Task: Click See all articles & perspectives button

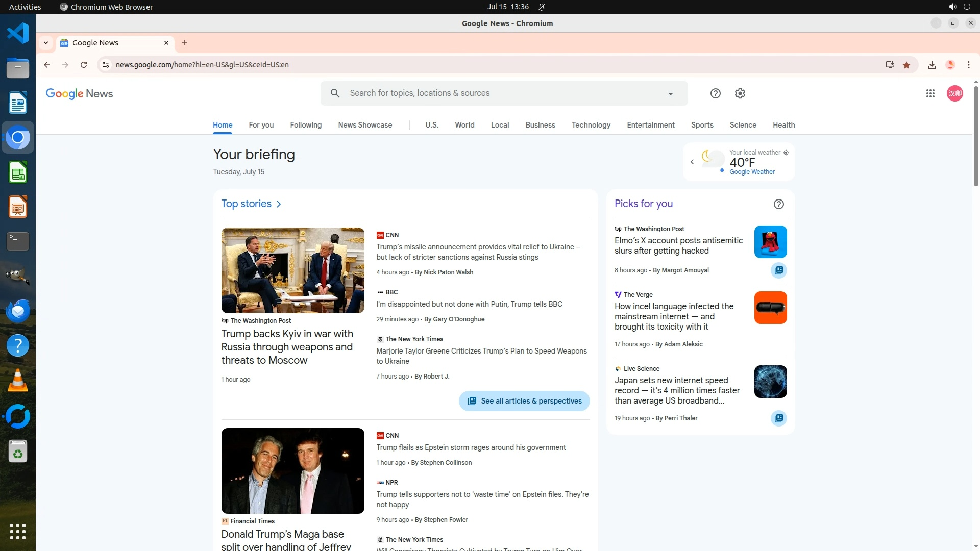Action: pos(524,401)
